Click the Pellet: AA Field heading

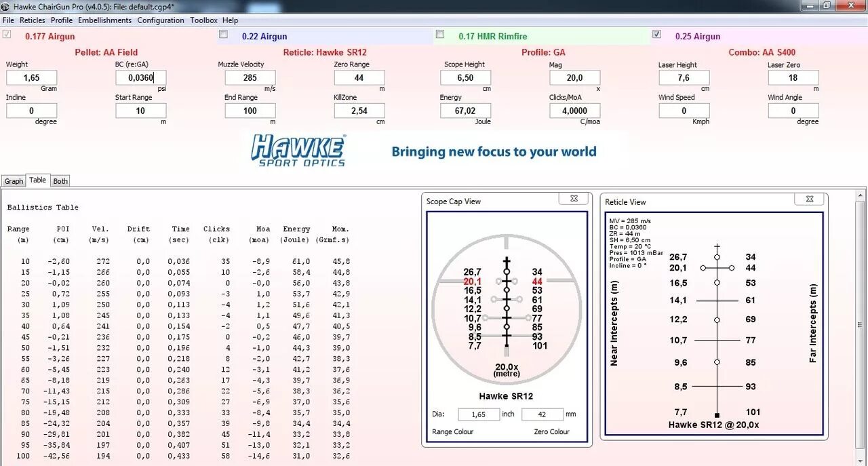(x=106, y=52)
